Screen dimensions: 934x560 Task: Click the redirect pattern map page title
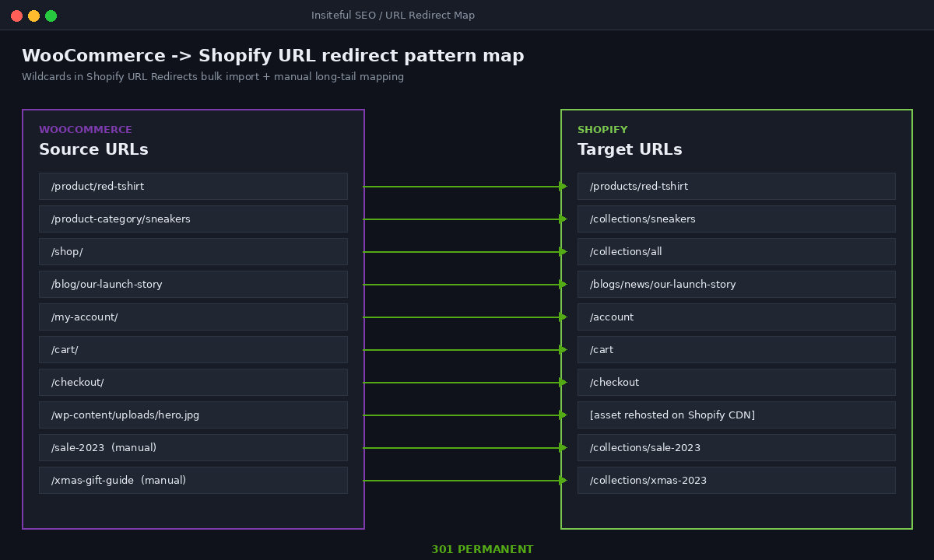point(273,56)
